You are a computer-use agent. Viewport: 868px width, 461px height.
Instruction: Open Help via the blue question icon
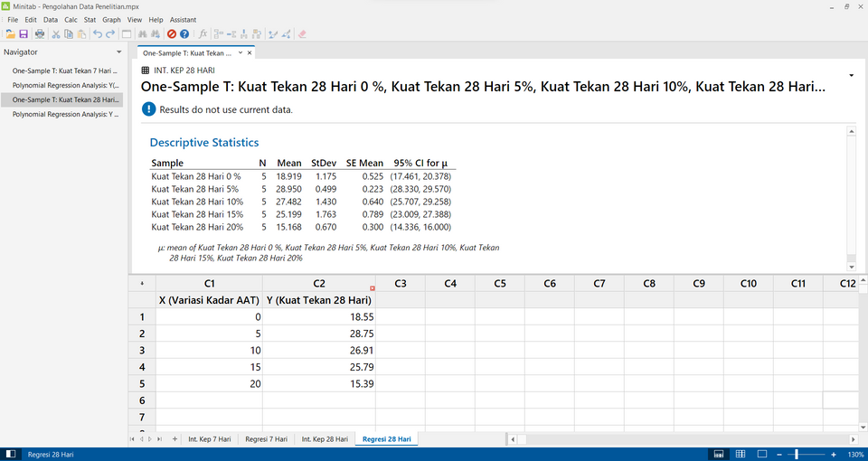coord(184,33)
